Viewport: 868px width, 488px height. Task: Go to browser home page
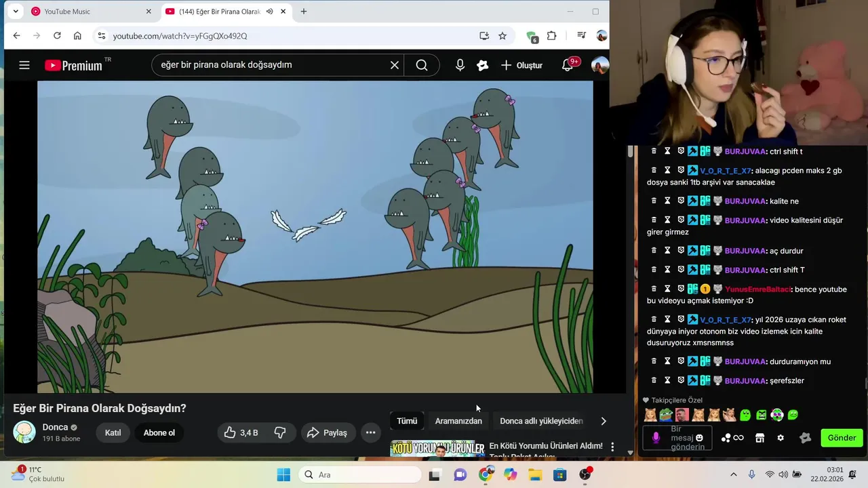(77, 36)
